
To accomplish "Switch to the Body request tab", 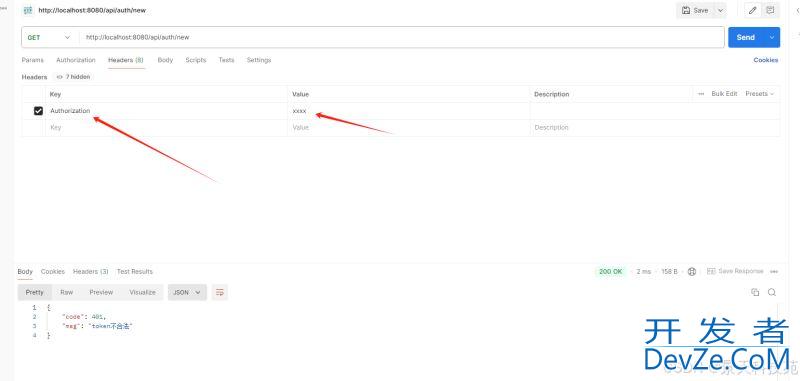I will [165, 60].
